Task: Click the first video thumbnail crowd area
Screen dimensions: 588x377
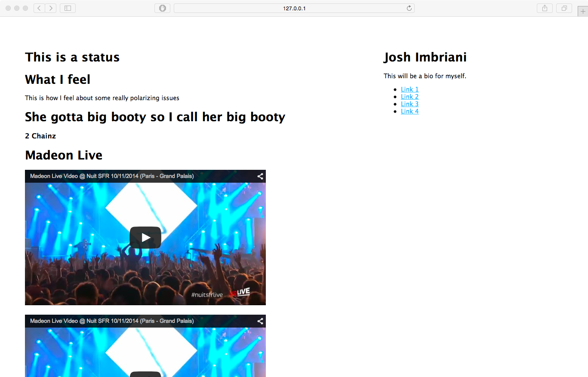Action: pyautogui.click(x=145, y=275)
